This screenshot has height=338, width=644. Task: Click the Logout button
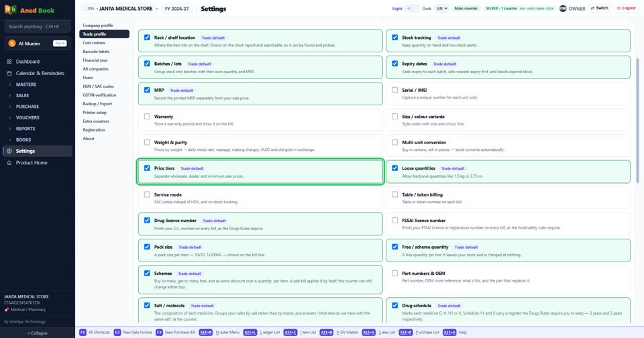point(627,8)
